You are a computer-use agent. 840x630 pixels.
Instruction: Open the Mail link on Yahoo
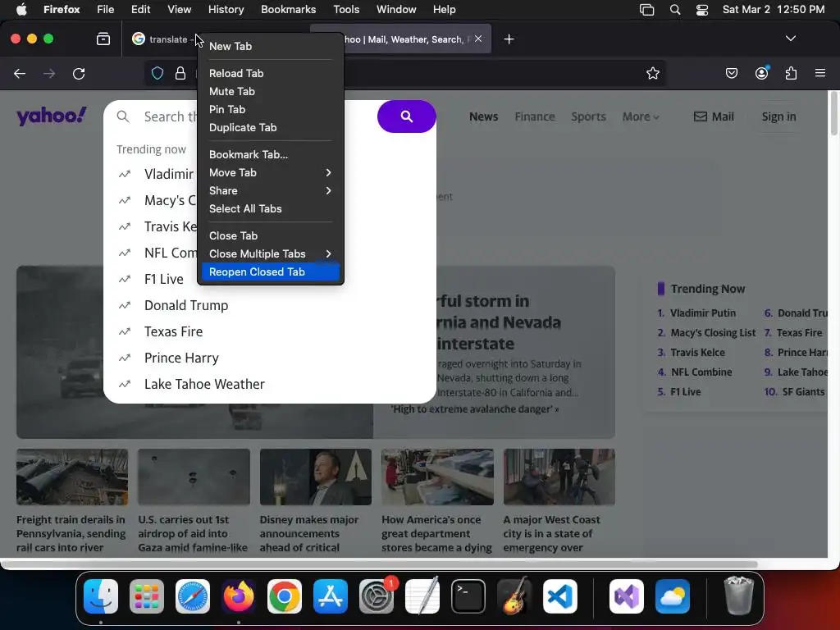[x=714, y=116]
